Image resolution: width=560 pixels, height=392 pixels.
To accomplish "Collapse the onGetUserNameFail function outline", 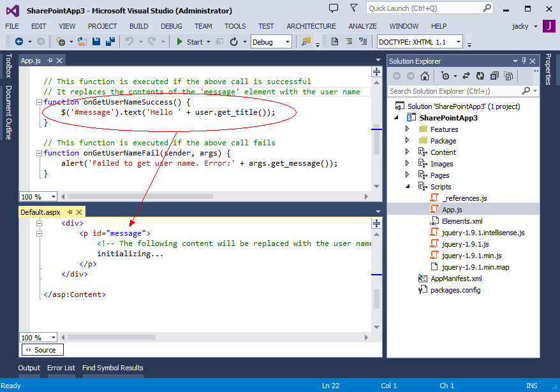I will (x=39, y=153).
